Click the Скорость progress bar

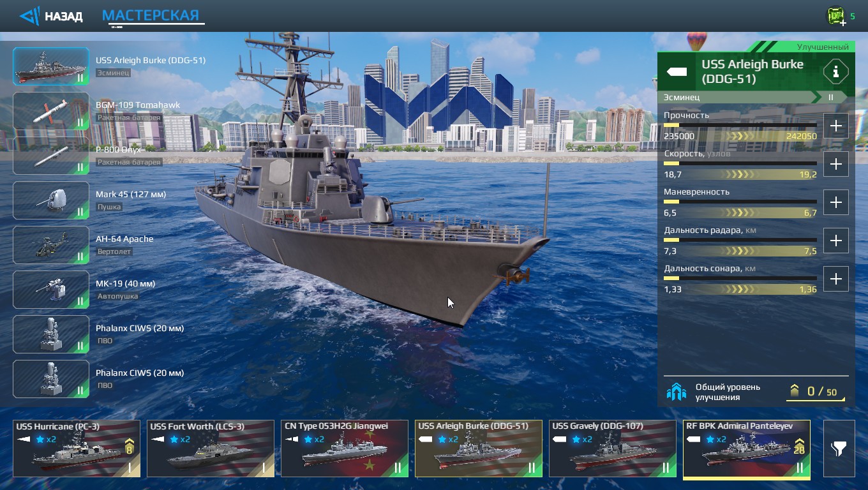click(x=740, y=163)
